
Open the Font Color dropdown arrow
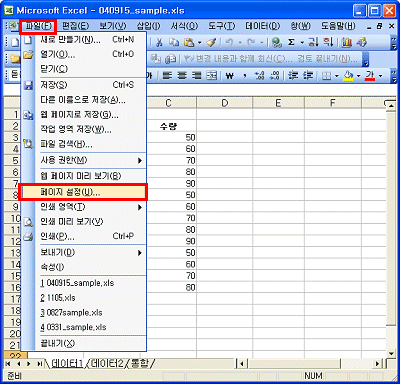(380, 76)
